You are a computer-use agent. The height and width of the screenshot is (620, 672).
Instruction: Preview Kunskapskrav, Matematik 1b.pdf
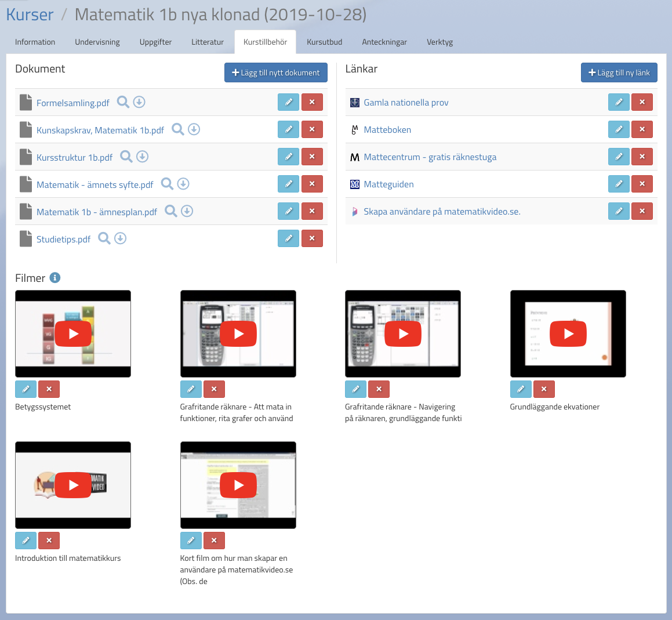tap(177, 129)
